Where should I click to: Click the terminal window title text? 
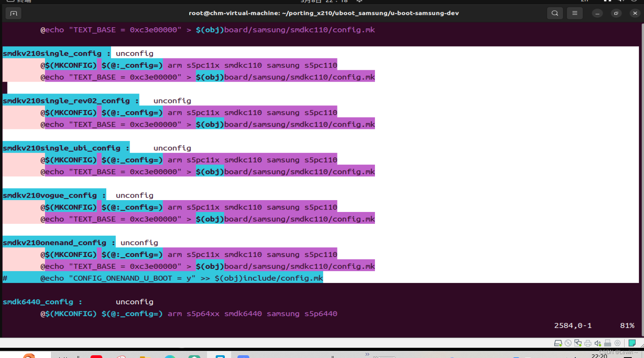click(x=324, y=13)
